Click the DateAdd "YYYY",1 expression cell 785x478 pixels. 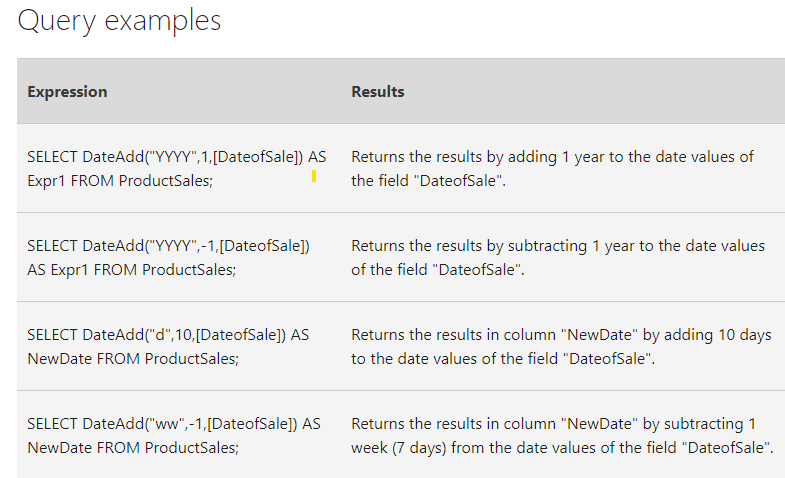(x=177, y=169)
